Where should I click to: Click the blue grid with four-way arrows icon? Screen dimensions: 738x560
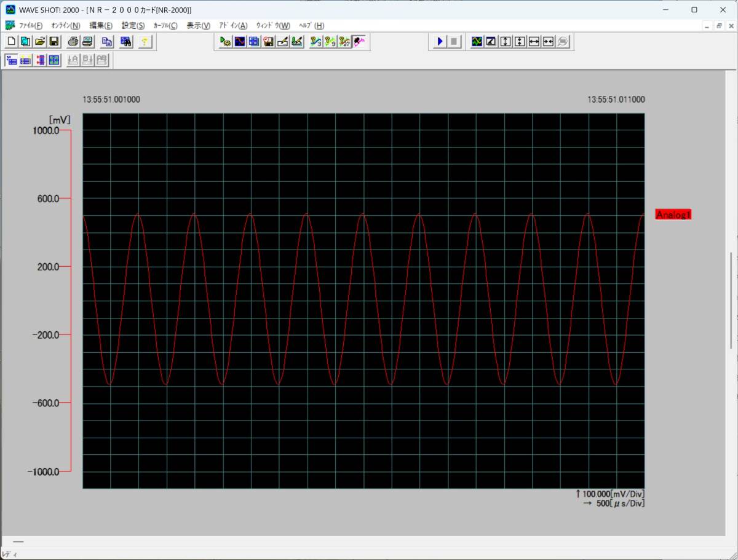click(54, 60)
